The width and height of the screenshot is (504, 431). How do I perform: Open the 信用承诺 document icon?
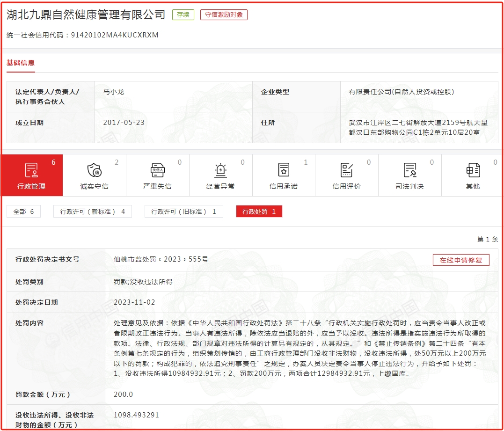click(x=284, y=170)
